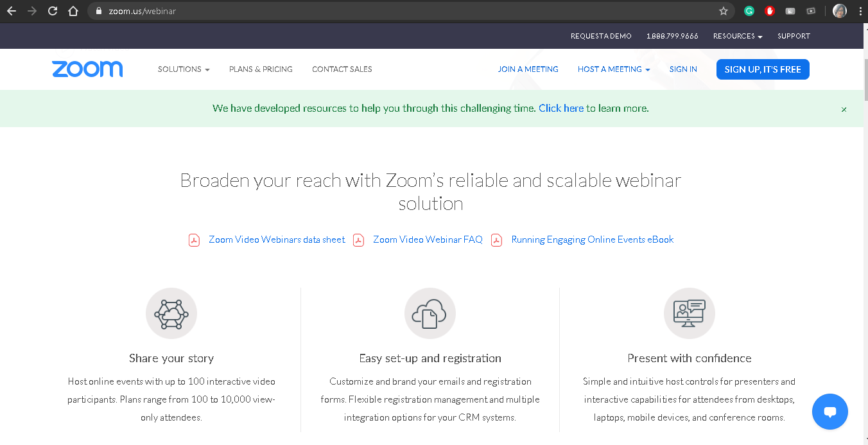868x445 pixels.
Task: Open the Plans & Pricing menu item
Action: (x=261, y=69)
